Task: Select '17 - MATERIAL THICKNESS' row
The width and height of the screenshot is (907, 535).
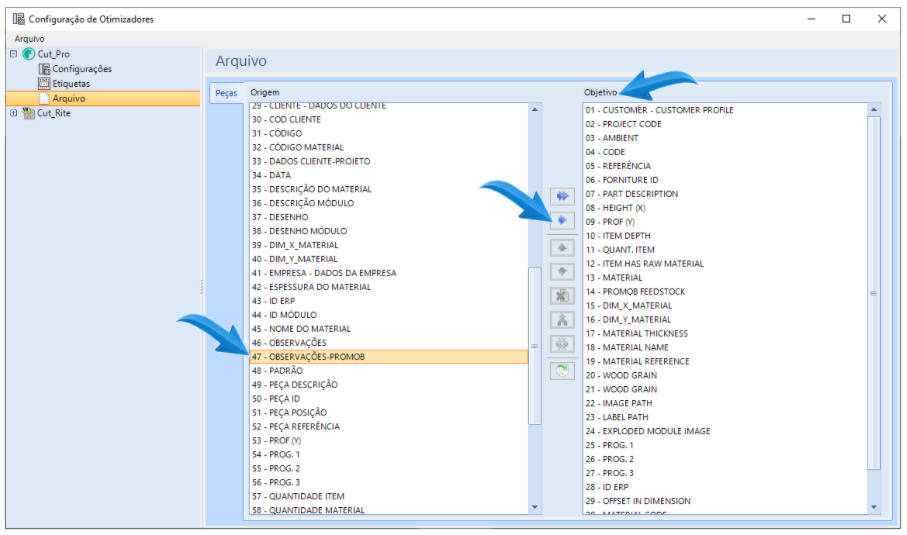Action: pyautogui.click(x=725, y=333)
